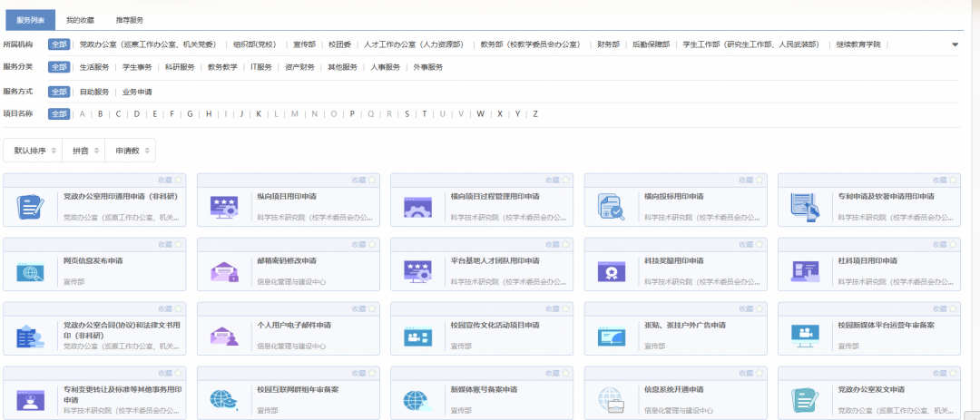
Task: Open the 党政办公室发文申请 document icon
Action: point(804,400)
